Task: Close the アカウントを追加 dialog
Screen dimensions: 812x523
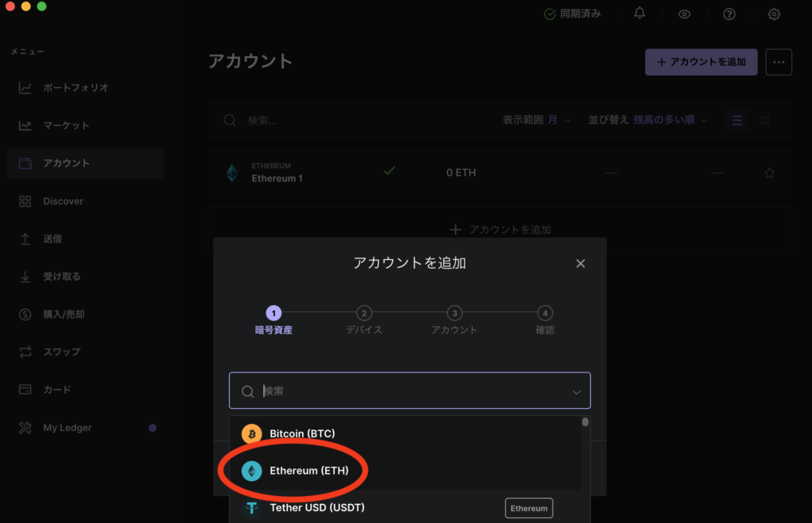Action: 580,263
